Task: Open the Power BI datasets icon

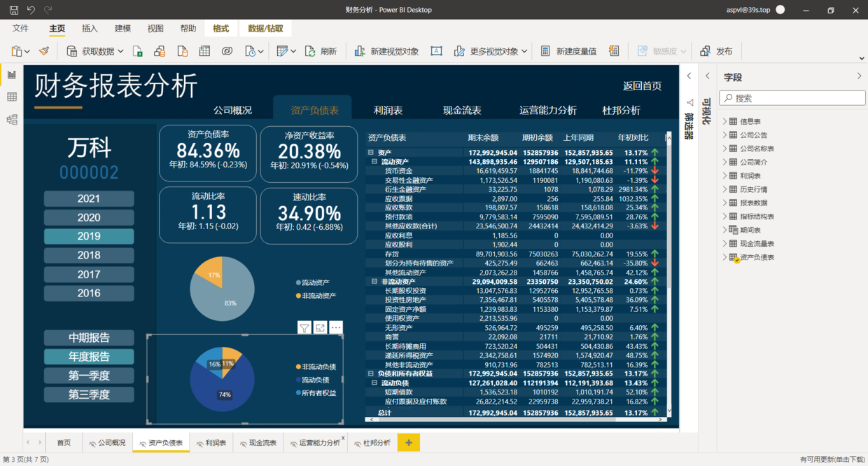Action: tap(160, 51)
